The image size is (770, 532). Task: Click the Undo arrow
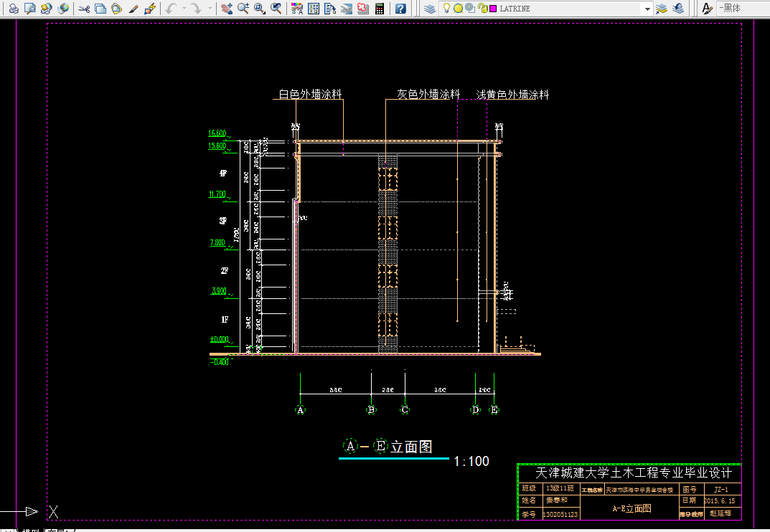click(x=171, y=9)
